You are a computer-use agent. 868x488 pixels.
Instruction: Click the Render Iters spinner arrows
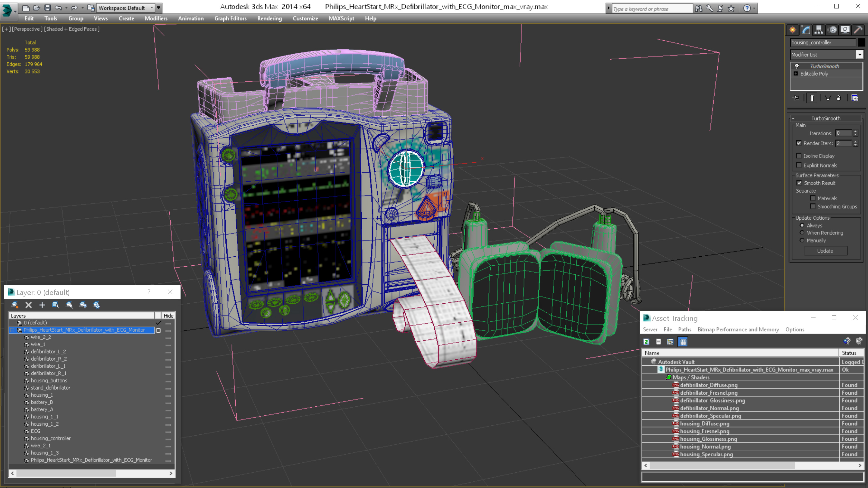[x=855, y=143]
